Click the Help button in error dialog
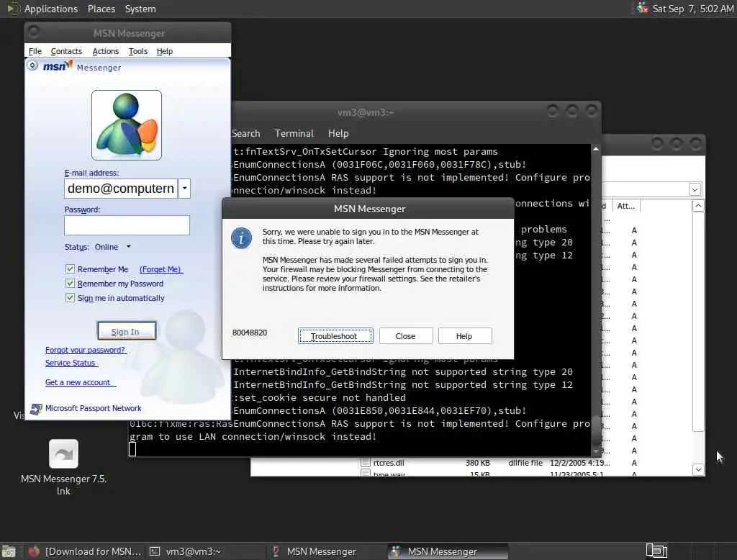The image size is (737, 560). click(464, 335)
